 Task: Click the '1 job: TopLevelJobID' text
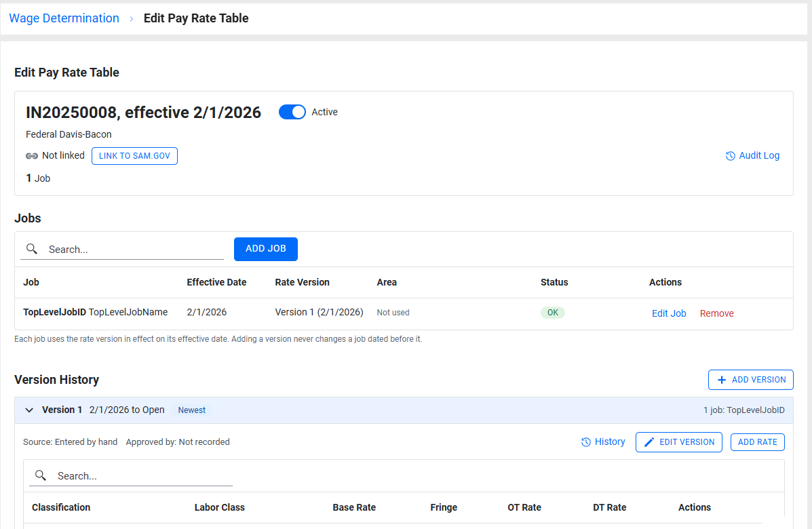pos(743,410)
